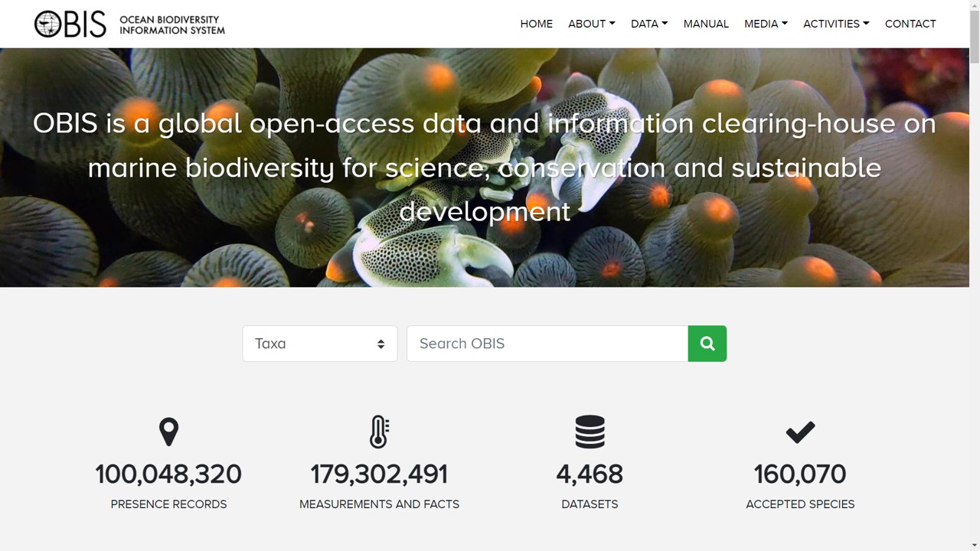
Task: Go to the HOME page
Action: point(536,24)
